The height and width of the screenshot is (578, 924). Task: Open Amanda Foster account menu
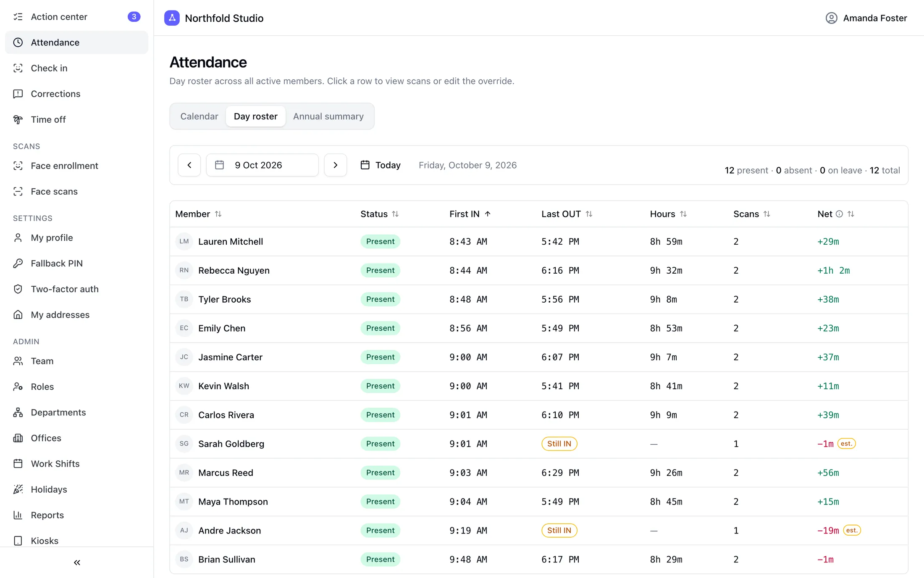pos(866,18)
